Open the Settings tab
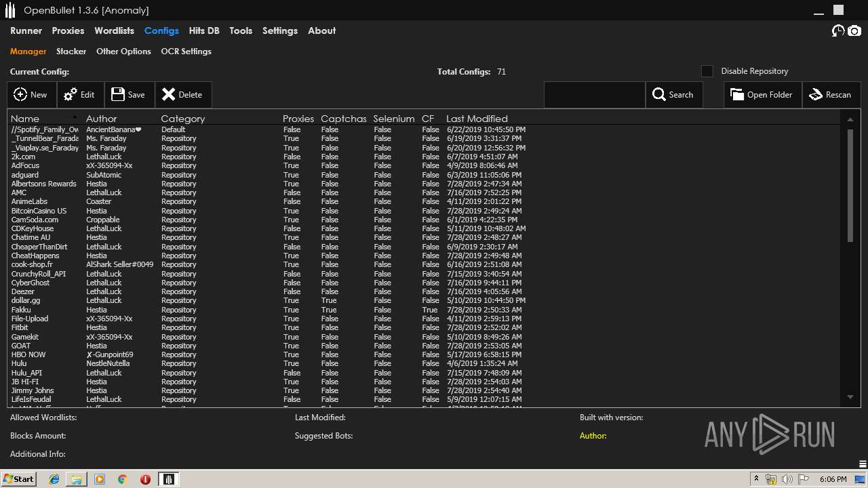Screen dimensions: 868x488 click(280, 30)
